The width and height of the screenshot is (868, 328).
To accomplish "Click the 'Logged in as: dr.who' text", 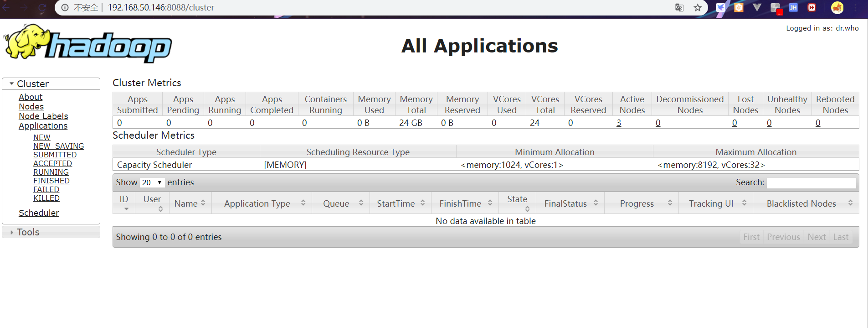I will tap(822, 28).
